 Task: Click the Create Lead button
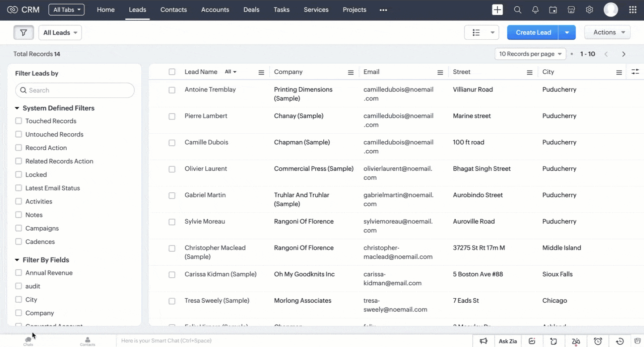point(532,32)
